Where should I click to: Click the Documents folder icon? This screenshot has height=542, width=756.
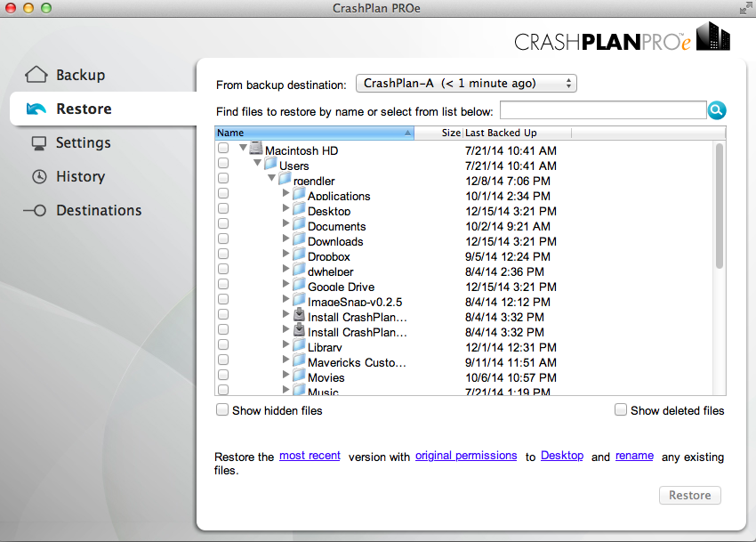pyautogui.click(x=300, y=224)
